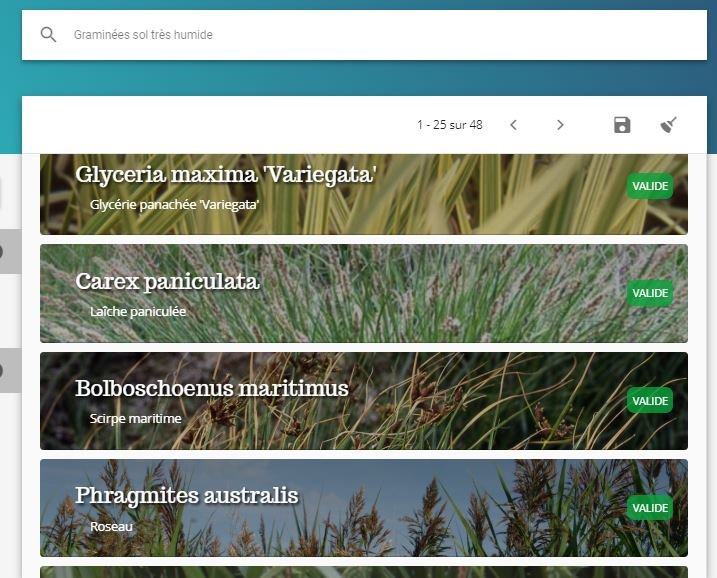Click the 1 - 25 sur 48 pagination label
This screenshot has height=578, width=717.
(x=449, y=125)
